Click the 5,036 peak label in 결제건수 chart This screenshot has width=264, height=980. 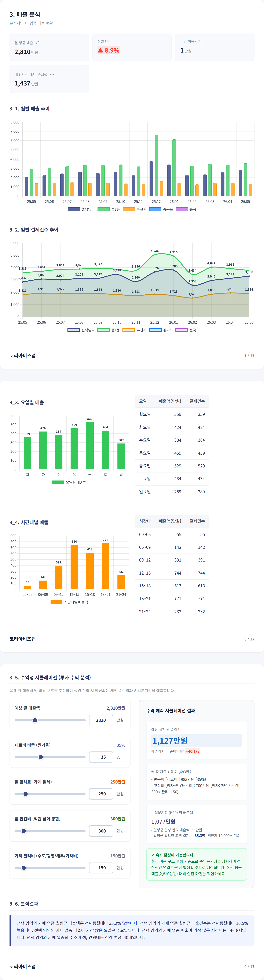coord(155,251)
